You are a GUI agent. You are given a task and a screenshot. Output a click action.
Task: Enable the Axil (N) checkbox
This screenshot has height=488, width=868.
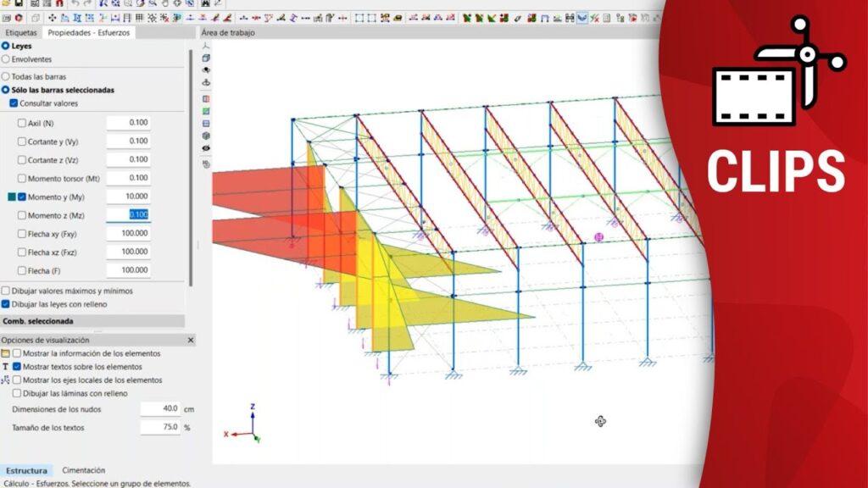(22, 123)
